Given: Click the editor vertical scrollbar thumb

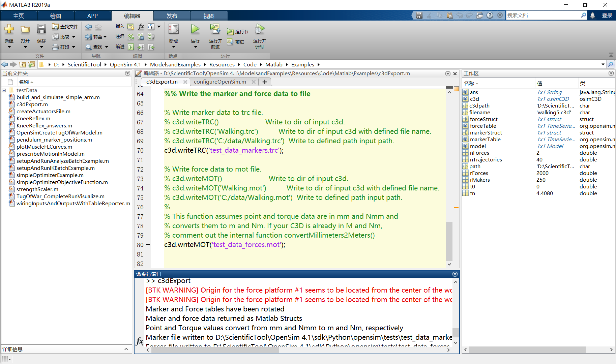Looking at the screenshot, I should coord(449,241).
